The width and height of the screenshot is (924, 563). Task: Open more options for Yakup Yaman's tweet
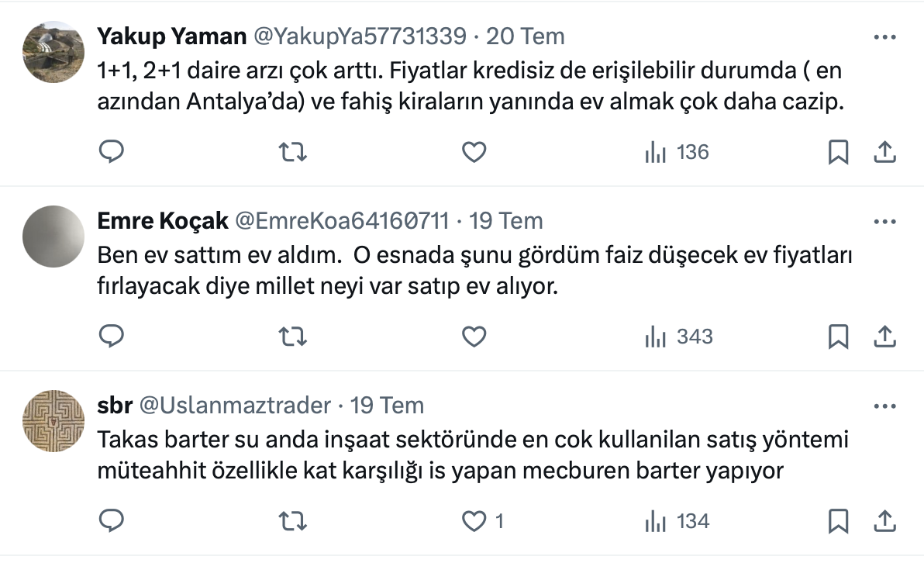point(884,36)
